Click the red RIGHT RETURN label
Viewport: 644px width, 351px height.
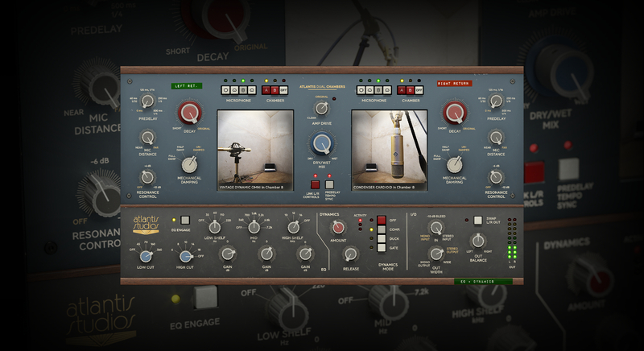tap(454, 84)
